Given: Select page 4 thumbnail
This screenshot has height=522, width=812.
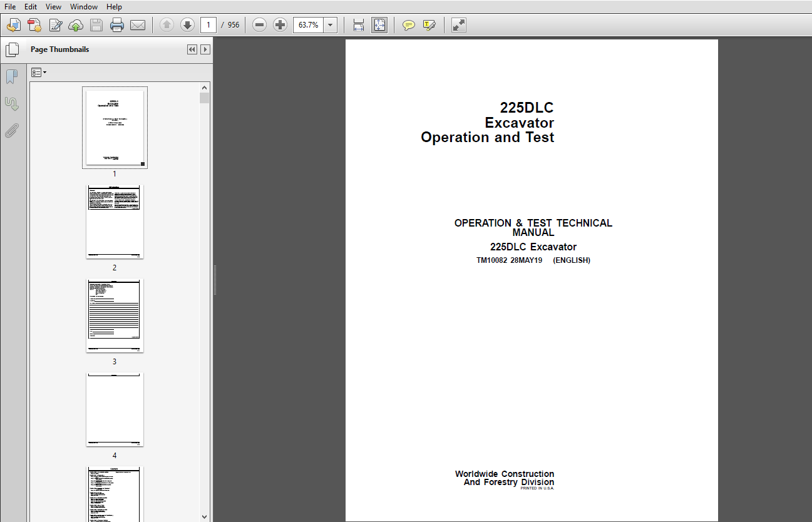Looking at the screenshot, I should pos(115,409).
